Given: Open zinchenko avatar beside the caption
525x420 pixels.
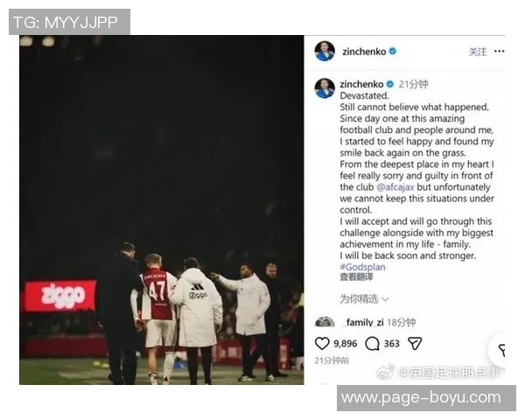Looking at the screenshot, I should (325, 88).
